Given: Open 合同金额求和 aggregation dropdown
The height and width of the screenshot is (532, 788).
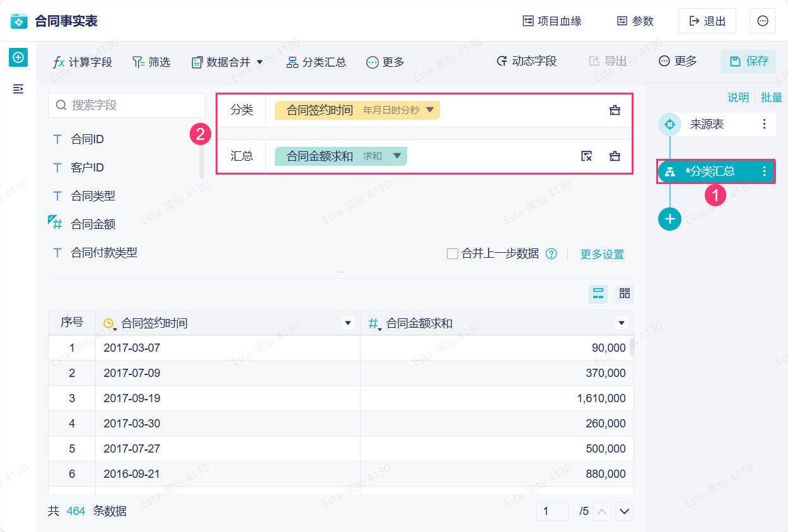Looking at the screenshot, I should pos(397,156).
